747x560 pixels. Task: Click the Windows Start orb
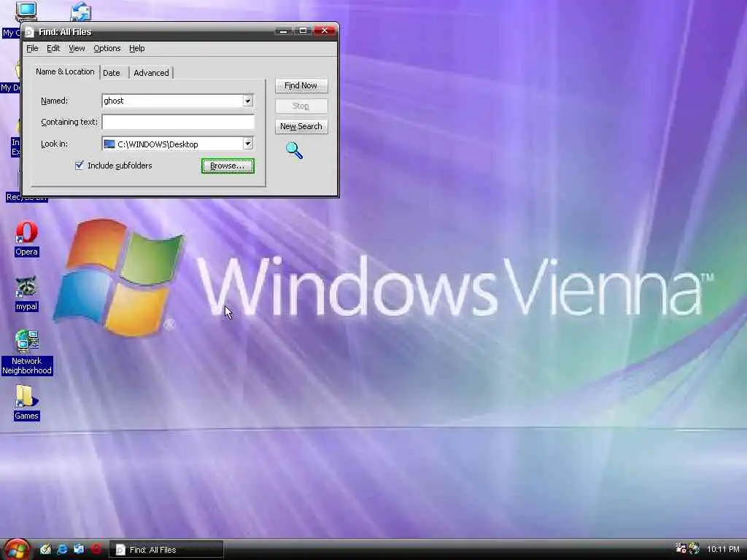pos(17,549)
